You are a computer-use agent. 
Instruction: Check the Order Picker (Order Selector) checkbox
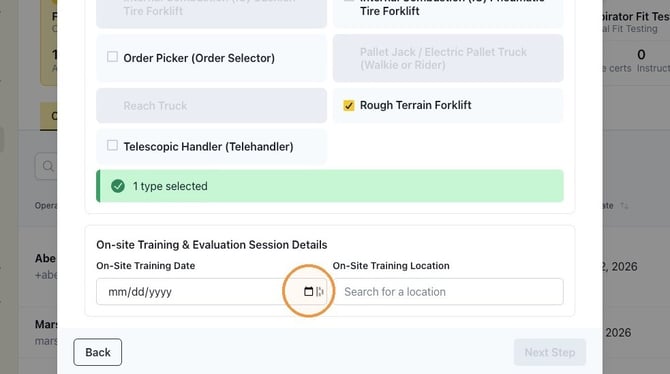click(112, 57)
